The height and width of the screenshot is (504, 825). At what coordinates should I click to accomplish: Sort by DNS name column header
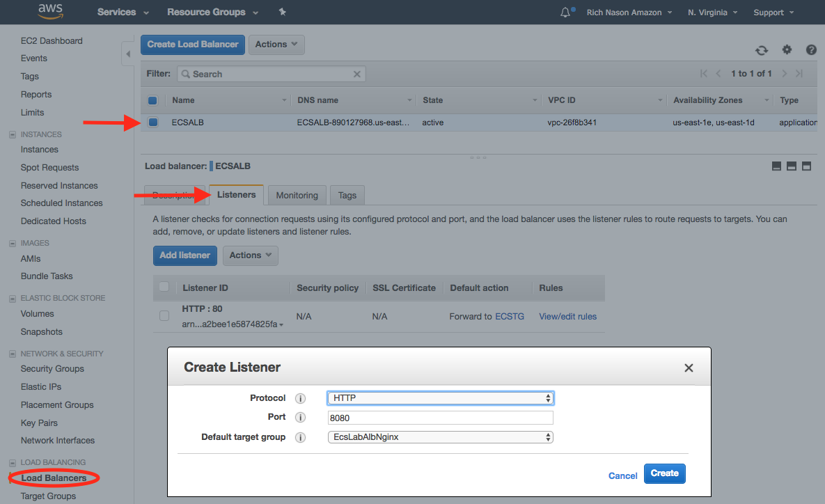click(354, 100)
